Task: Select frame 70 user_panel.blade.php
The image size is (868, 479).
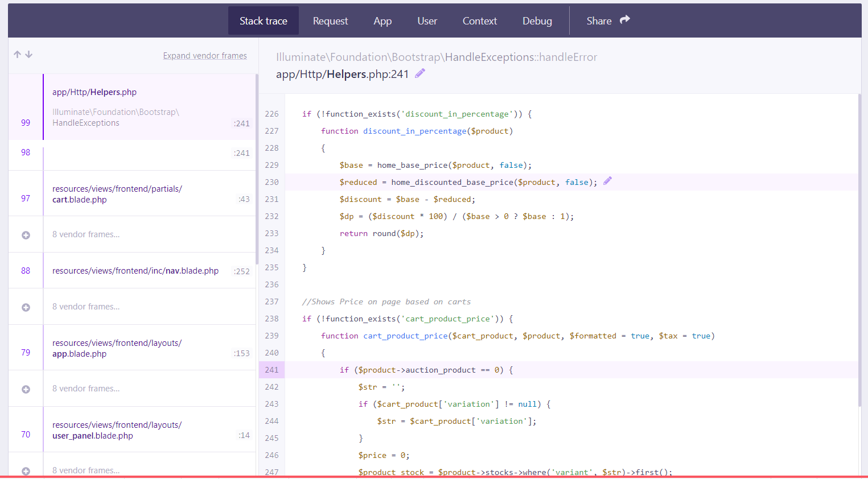Action: (x=132, y=430)
